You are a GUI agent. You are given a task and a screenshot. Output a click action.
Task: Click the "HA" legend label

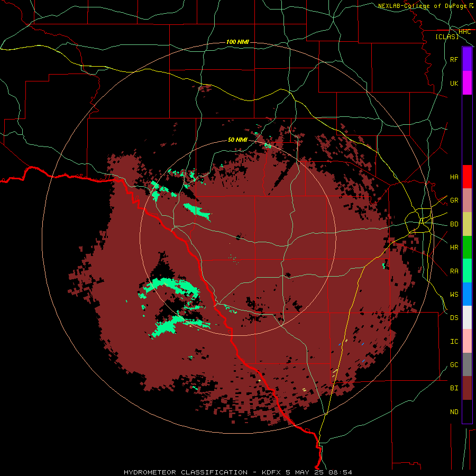coord(454,177)
